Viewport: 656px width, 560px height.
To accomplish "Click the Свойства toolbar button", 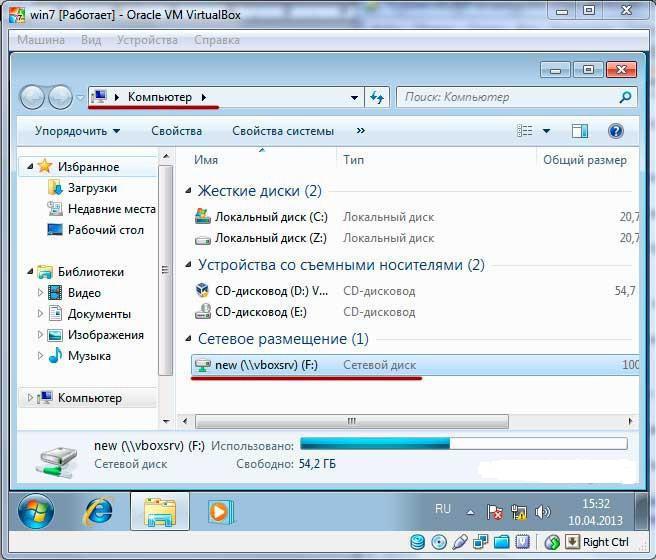I will click(177, 131).
